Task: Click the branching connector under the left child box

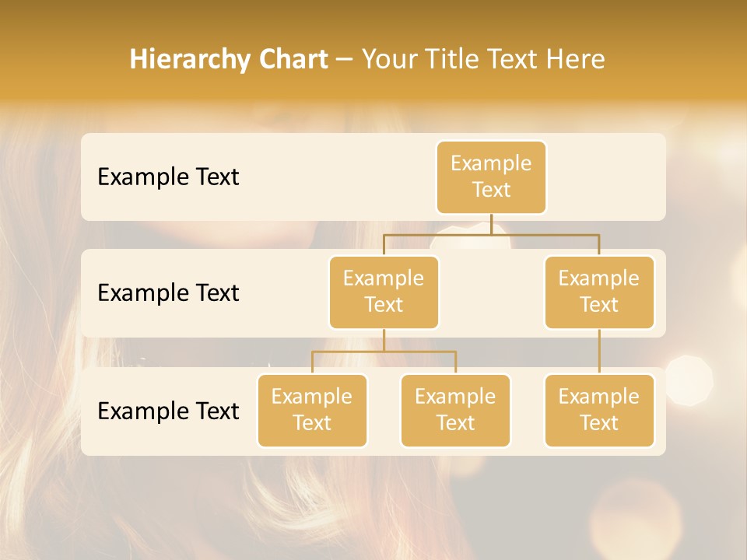Action: (x=384, y=346)
